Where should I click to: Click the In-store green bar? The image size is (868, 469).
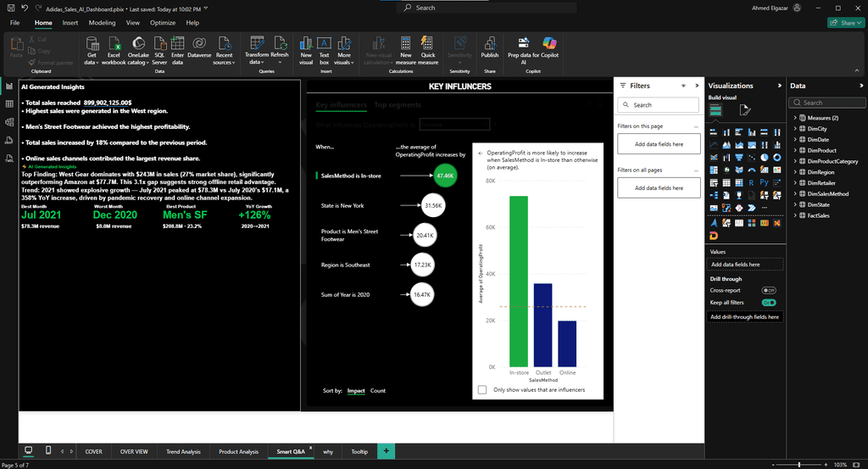tap(518, 282)
